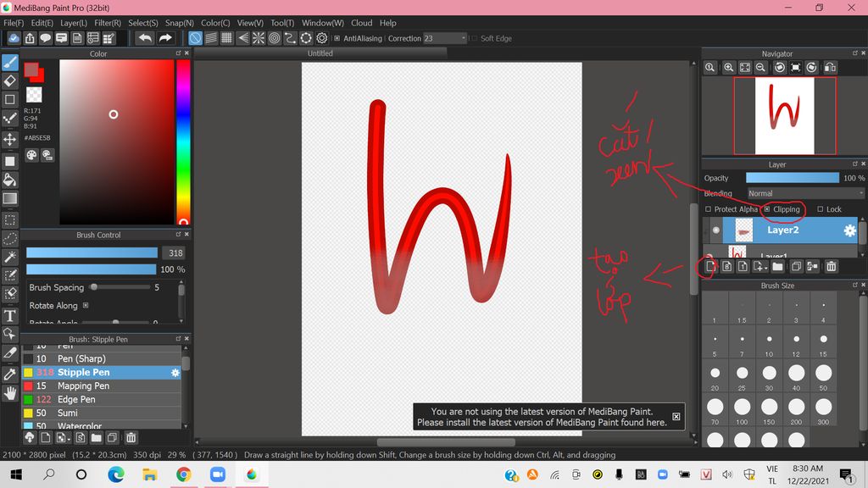Select the Hand tool
The width and height of the screenshot is (868, 488).
(10, 393)
